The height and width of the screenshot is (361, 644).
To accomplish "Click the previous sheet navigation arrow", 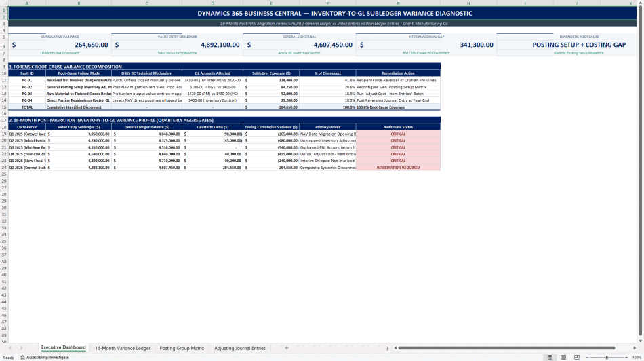I will (x=10, y=348).
